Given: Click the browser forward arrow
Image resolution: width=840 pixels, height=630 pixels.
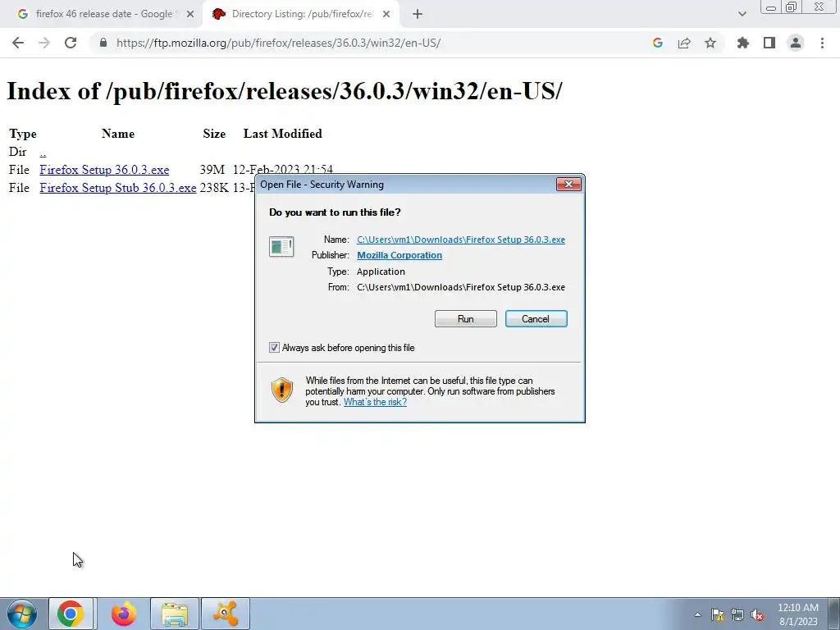Looking at the screenshot, I should coord(44,43).
